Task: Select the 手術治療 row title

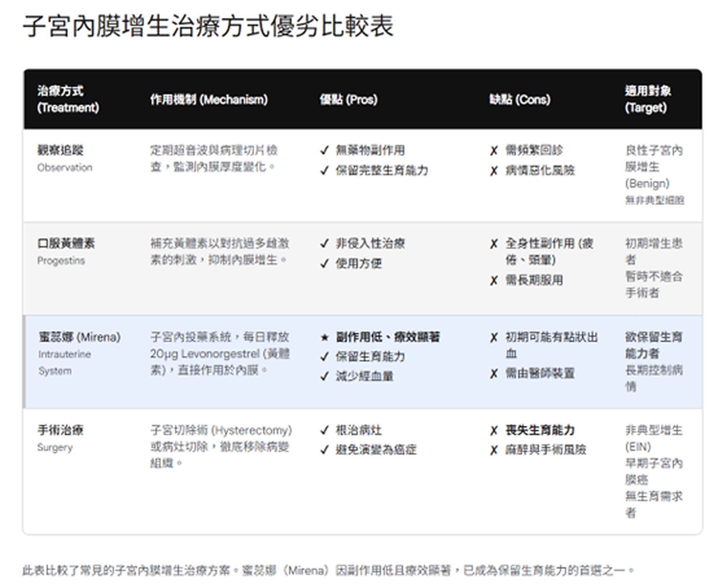Action: 60,430
